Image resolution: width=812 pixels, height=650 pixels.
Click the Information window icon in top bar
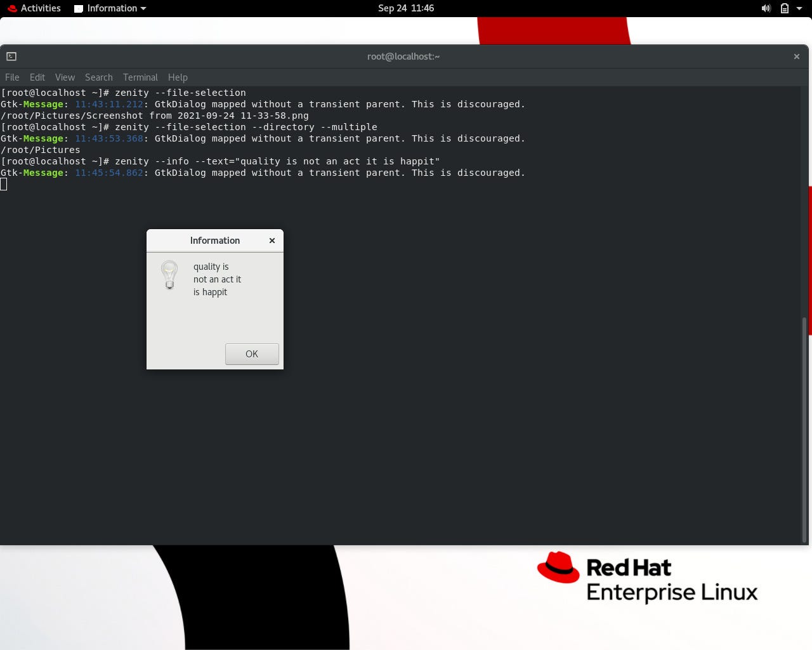[x=79, y=8]
